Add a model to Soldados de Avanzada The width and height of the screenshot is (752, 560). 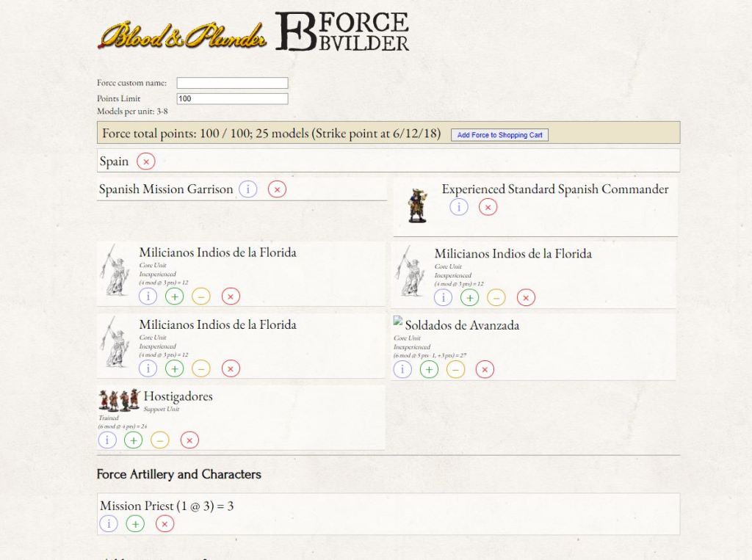[429, 369]
